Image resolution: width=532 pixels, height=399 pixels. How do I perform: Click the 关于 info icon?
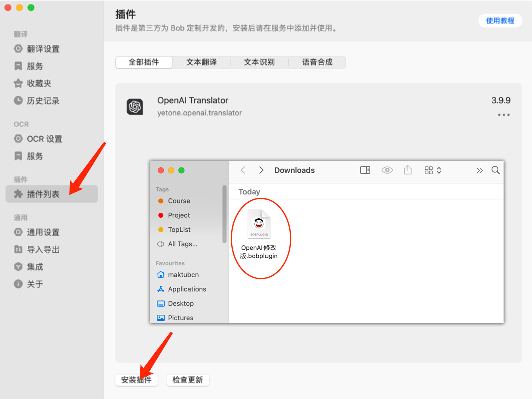click(x=18, y=284)
